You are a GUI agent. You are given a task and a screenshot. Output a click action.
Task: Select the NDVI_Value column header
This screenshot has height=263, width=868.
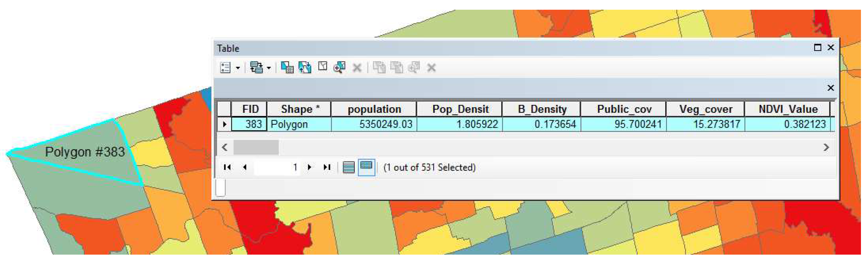click(788, 109)
